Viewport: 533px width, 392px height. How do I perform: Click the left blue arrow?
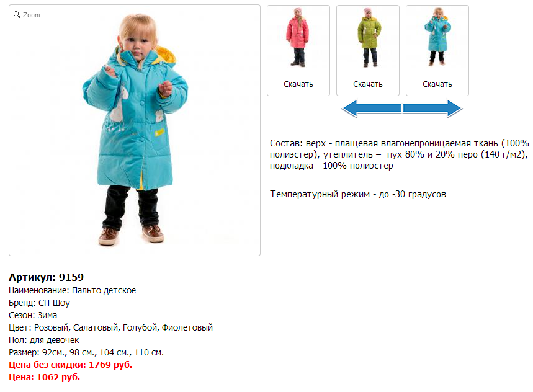pyautogui.click(x=372, y=109)
